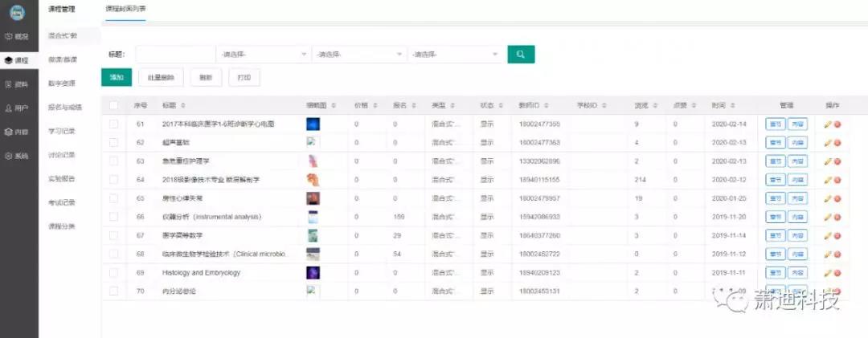Click the green search magnifier button
The width and height of the screenshot is (868, 338).
(521, 55)
